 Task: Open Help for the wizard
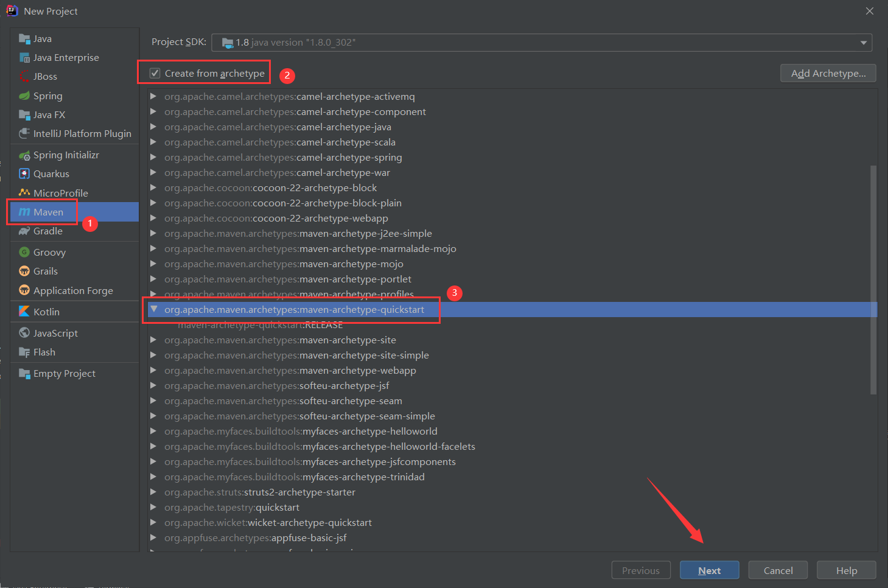[847, 570]
